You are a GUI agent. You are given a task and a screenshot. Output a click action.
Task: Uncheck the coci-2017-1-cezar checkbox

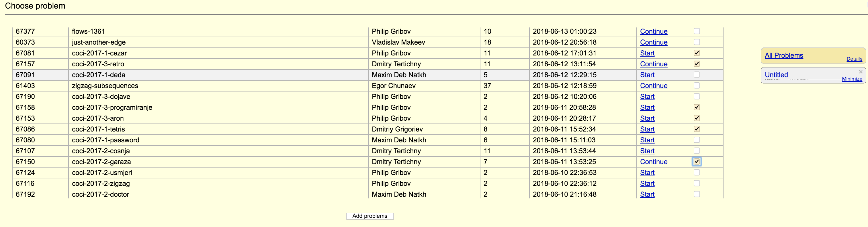point(697,53)
